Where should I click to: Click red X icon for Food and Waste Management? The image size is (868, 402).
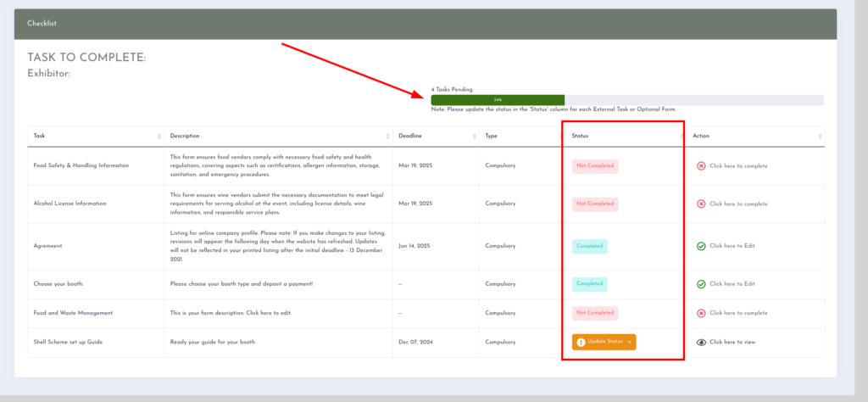(701, 313)
